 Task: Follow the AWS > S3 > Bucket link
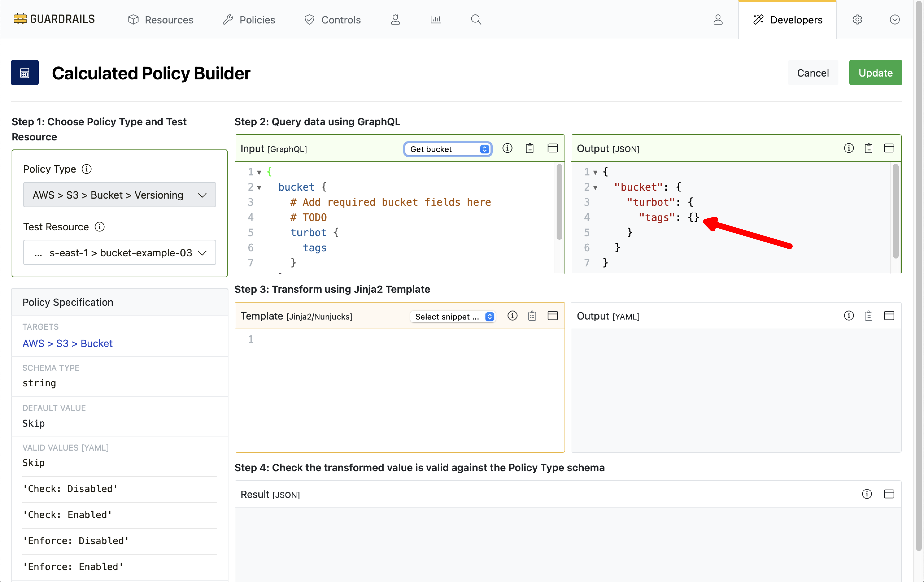tap(67, 343)
